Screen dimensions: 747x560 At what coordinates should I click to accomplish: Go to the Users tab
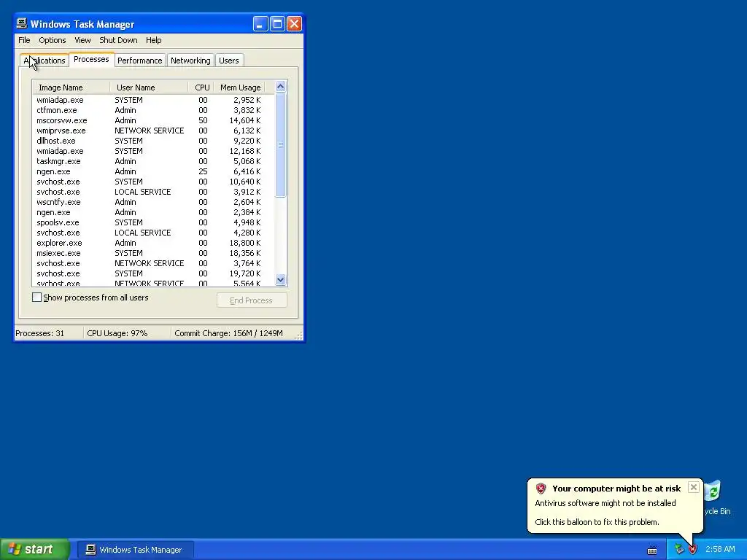tap(228, 61)
